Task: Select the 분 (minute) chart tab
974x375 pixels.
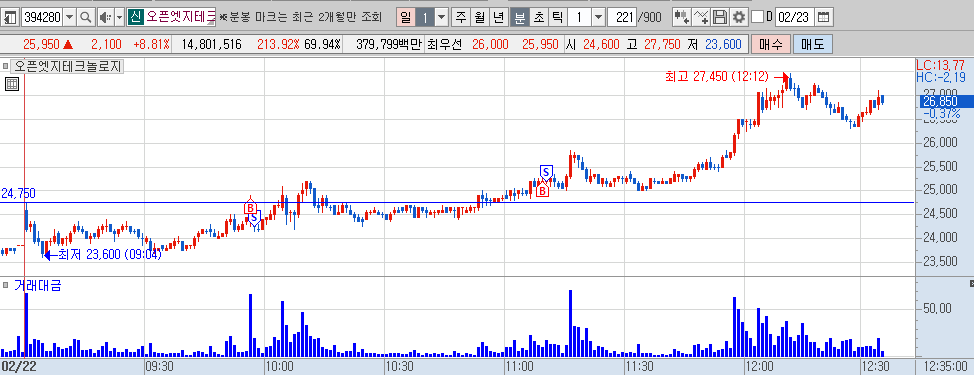Action: pyautogui.click(x=519, y=17)
